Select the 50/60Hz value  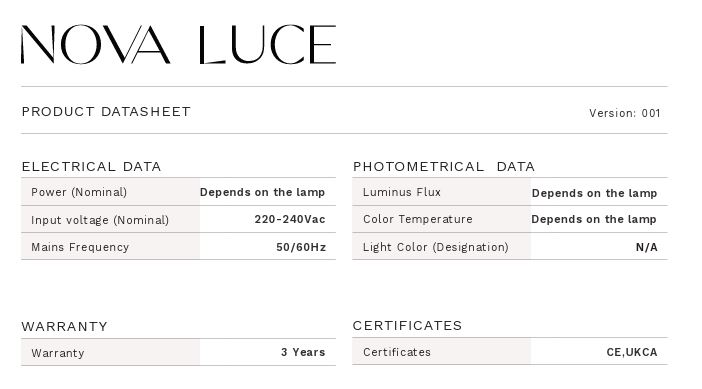pos(301,247)
